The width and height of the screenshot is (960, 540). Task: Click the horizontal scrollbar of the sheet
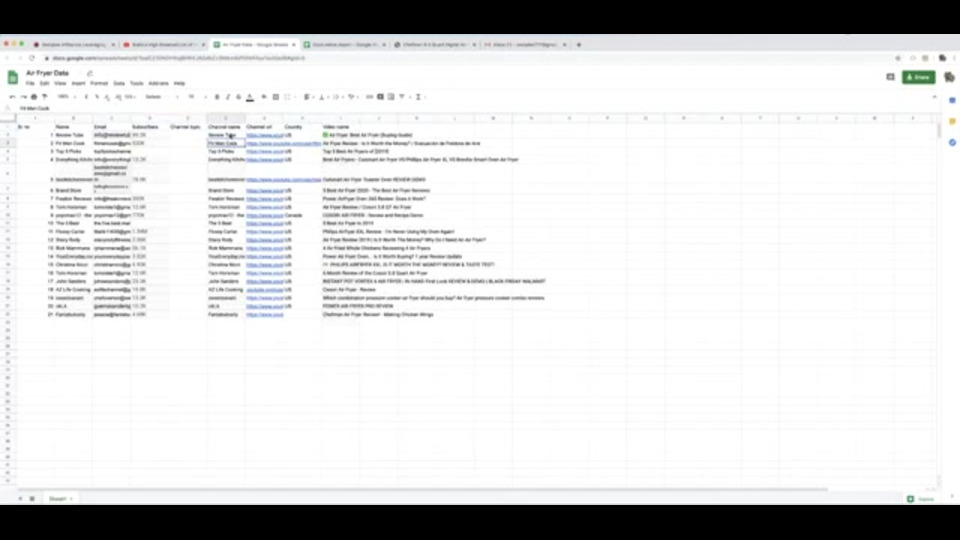(422, 489)
